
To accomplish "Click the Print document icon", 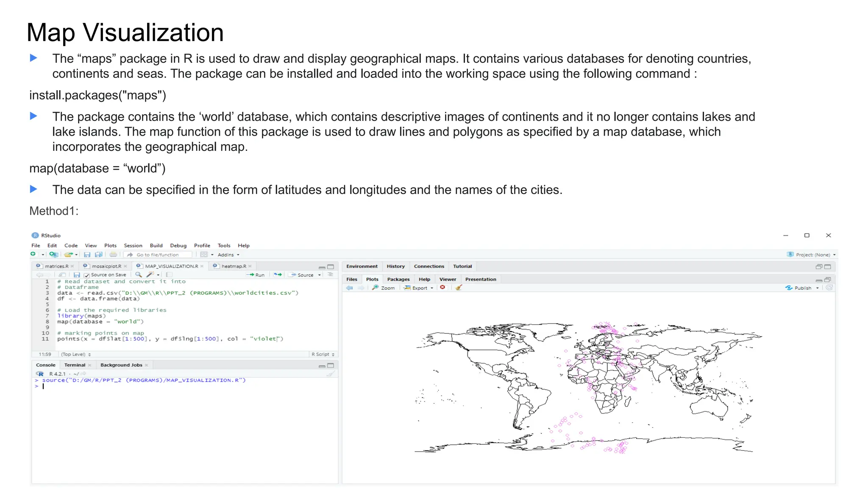I will click(113, 255).
